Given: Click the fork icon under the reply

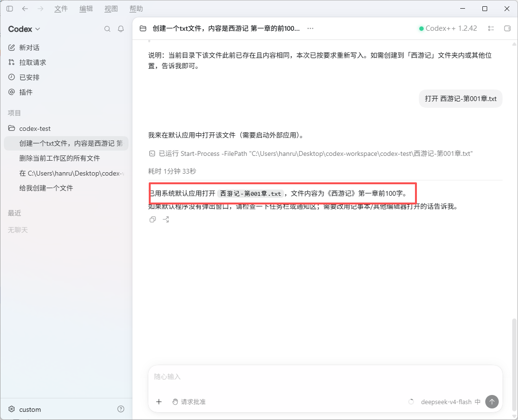Looking at the screenshot, I should 166,219.
